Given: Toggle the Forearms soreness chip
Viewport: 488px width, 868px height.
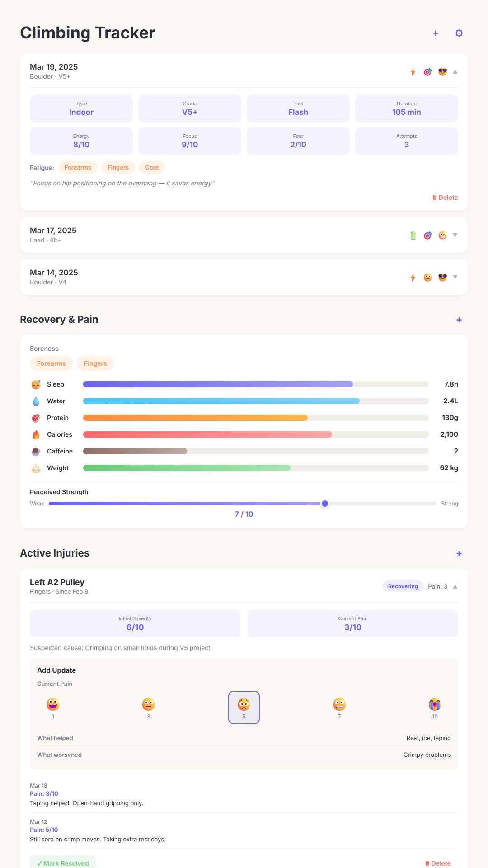Looking at the screenshot, I should (52, 363).
